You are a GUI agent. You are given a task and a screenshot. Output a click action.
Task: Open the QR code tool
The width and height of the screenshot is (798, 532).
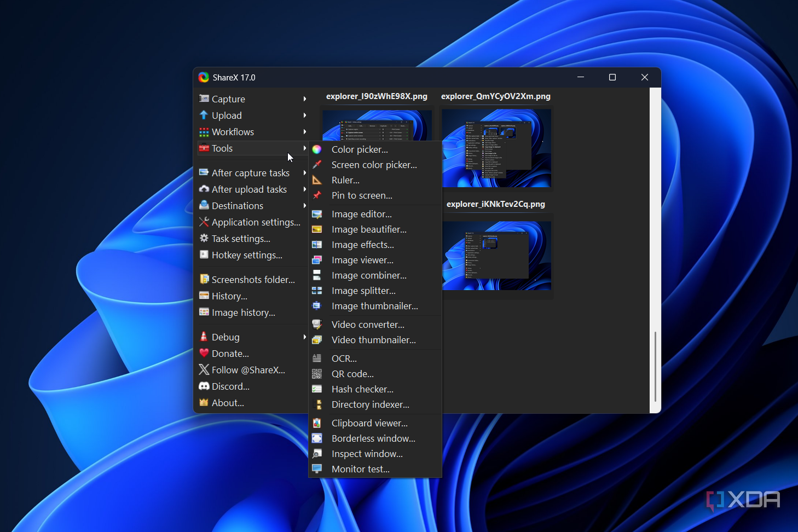(352, 374)
